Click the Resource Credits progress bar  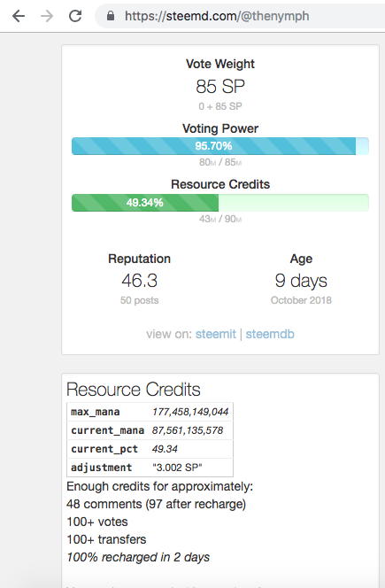click(220, 203)
